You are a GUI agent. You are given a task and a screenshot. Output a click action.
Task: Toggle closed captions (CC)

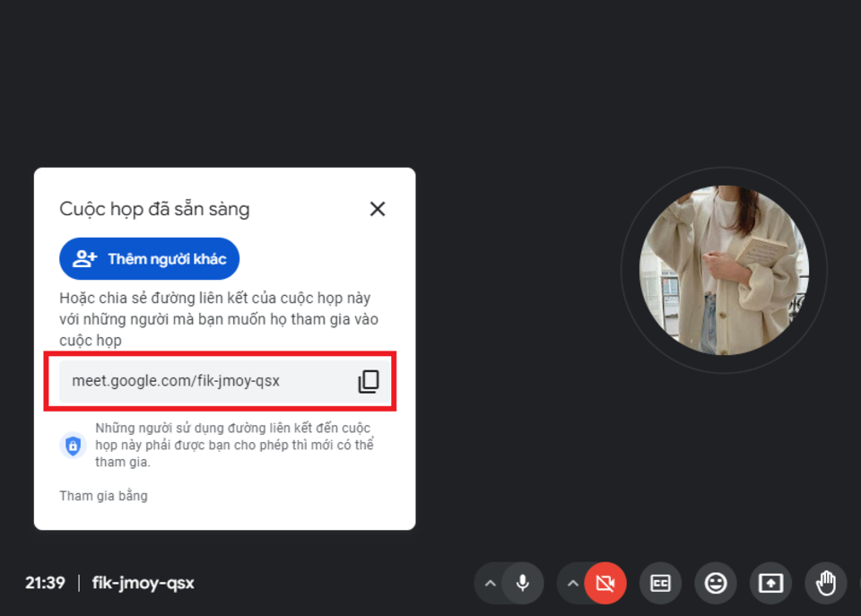pyautogui.click(x=660, y=584)
